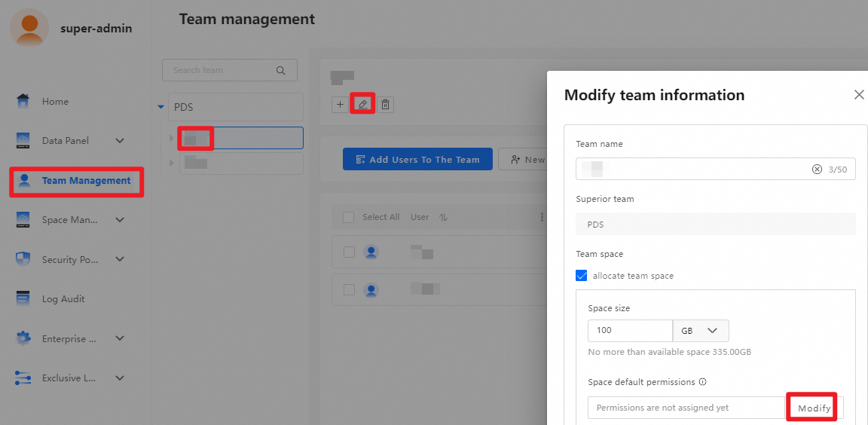Click the Modify permissions button
This screenshot has width=868, height=425.
pos(814,408)
